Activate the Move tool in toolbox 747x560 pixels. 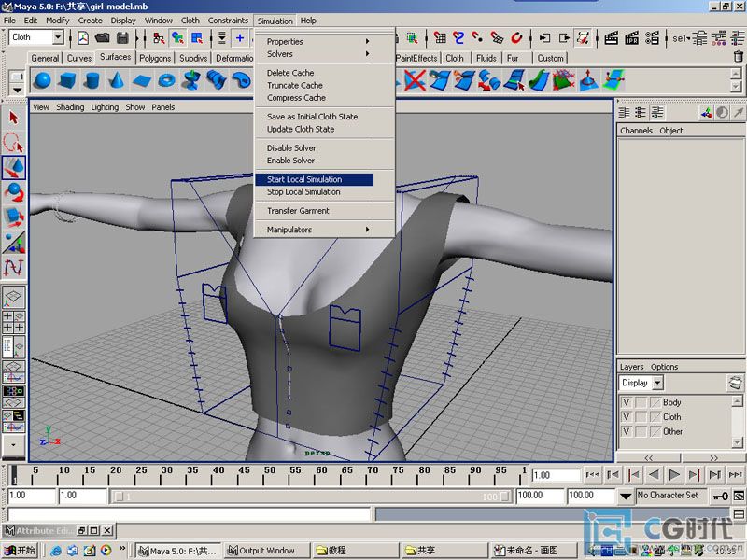14,168
